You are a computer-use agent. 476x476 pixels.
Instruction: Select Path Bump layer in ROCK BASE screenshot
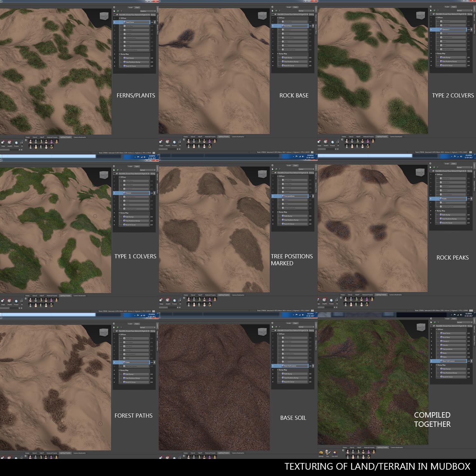pyautogui.click(x=294, y=58)
